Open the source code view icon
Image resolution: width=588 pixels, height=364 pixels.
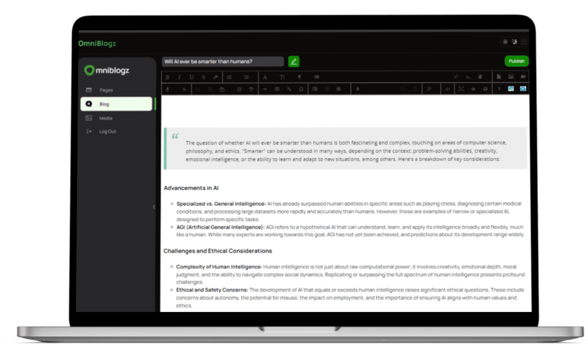click(x=447, y=89)
